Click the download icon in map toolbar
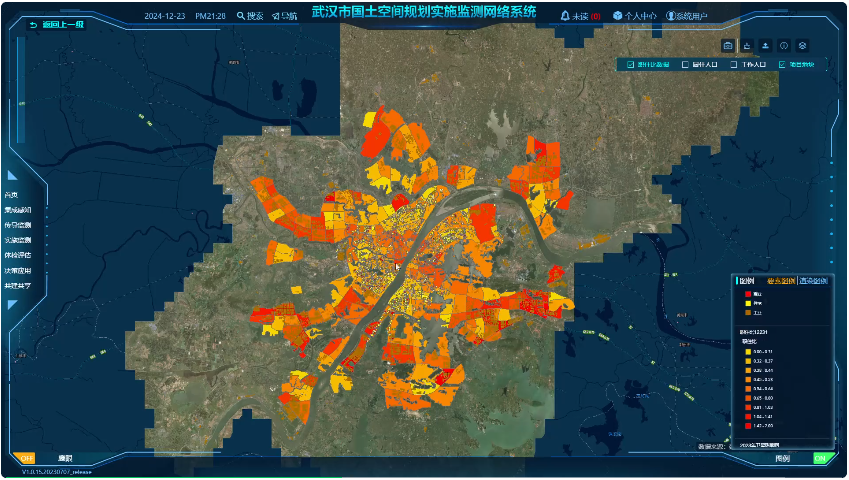The width and height of the screenshot is (849, 480). (x=746, y=46)
